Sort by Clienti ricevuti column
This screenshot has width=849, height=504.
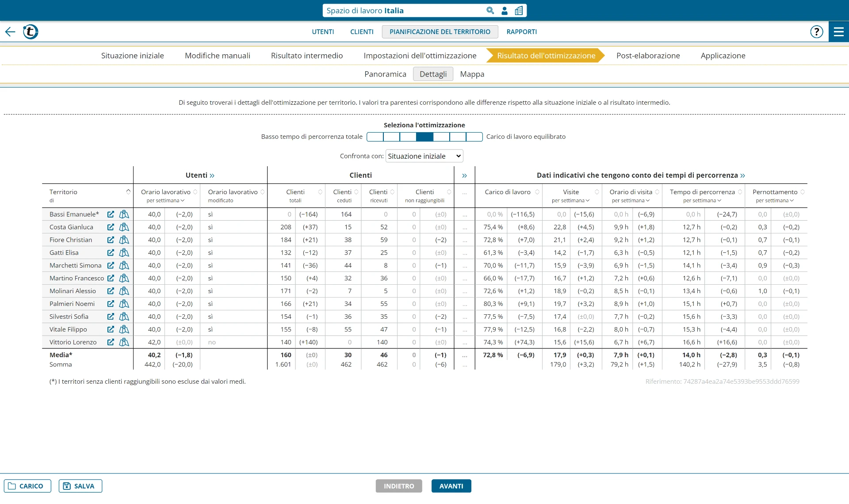[392, 192]
